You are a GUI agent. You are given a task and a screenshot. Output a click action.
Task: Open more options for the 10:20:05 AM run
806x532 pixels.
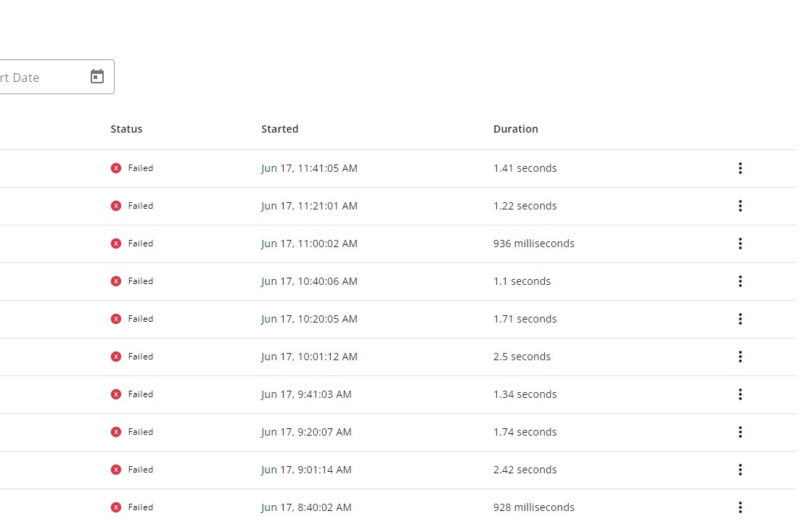pyautogui.click(x=740, y=319)
